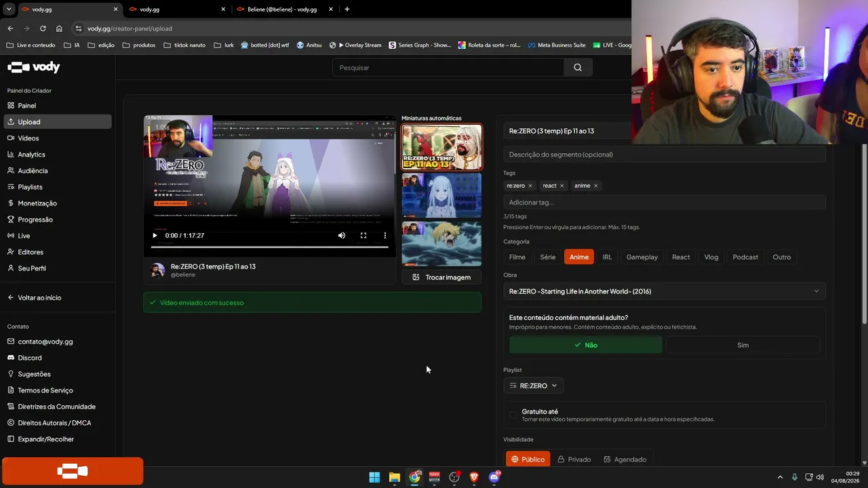The height and width of the screenshot is (488, 868).
Task: Set visibility to Público
Action: (528, 460)
